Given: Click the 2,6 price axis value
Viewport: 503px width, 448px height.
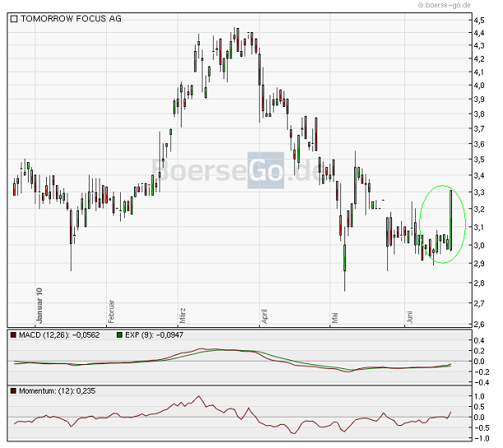Looking at the screenshot, I should 479,324.
